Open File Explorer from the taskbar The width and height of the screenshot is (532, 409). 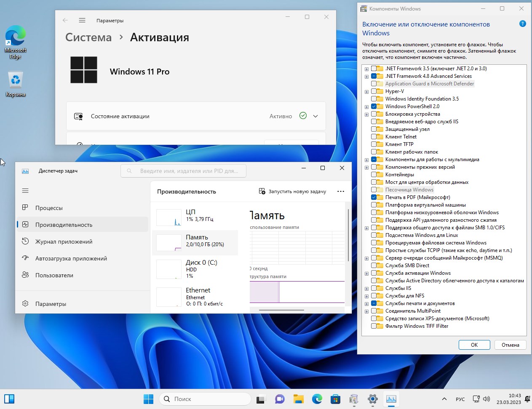point(298,399)
